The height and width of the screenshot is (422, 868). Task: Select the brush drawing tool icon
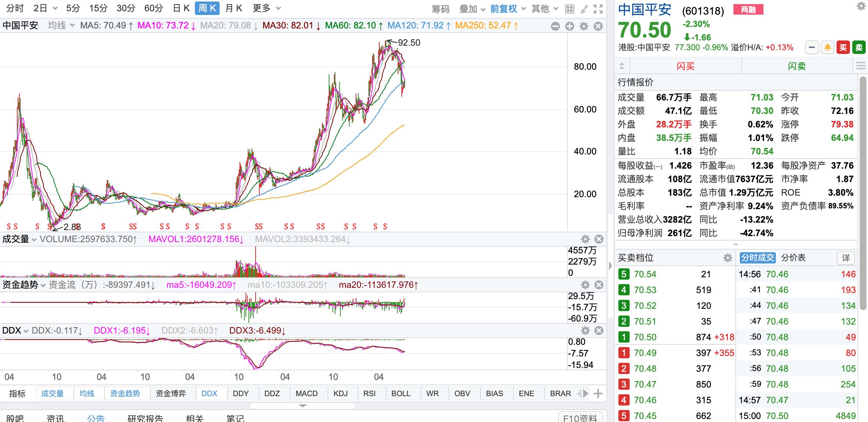click(x=583, y=7)
